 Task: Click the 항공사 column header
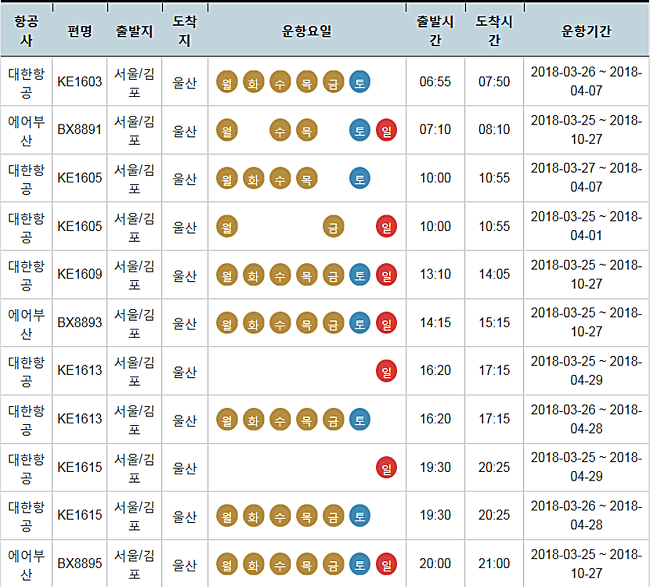coord(27,31)
